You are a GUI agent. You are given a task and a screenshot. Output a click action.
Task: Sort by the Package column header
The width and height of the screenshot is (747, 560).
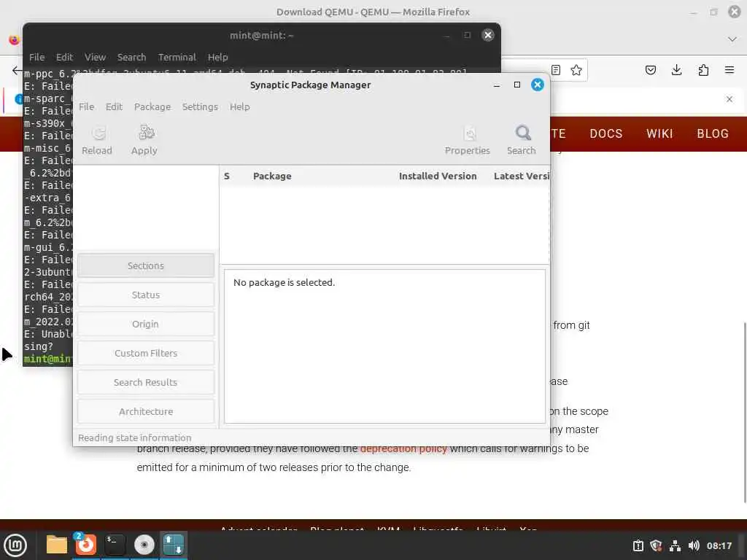272,176
